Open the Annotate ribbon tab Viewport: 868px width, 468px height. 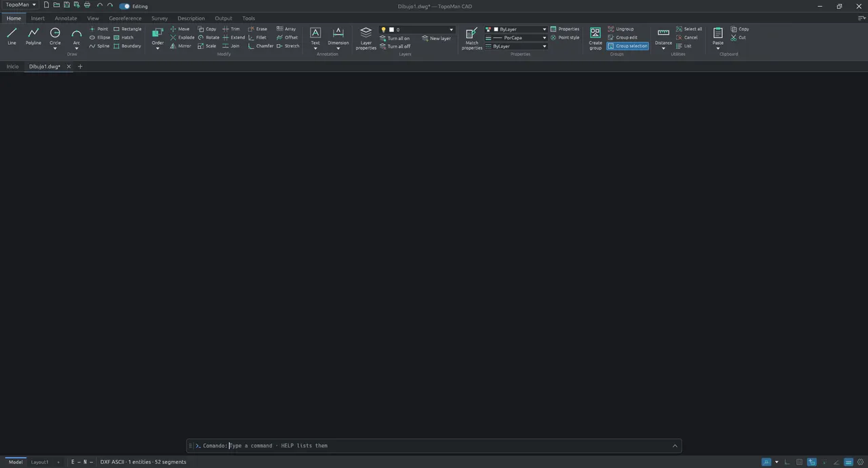[x=66, y=18]
